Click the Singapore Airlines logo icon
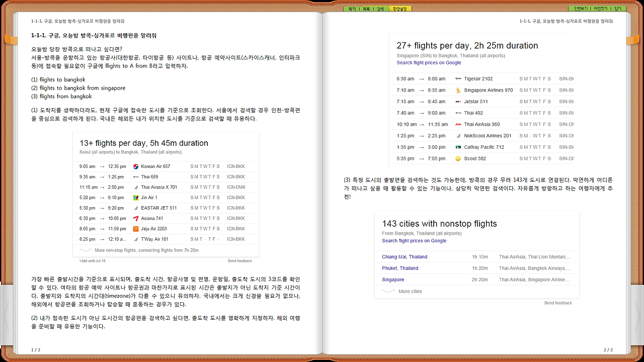Screen dimensions: 644x362 (458, 90)
